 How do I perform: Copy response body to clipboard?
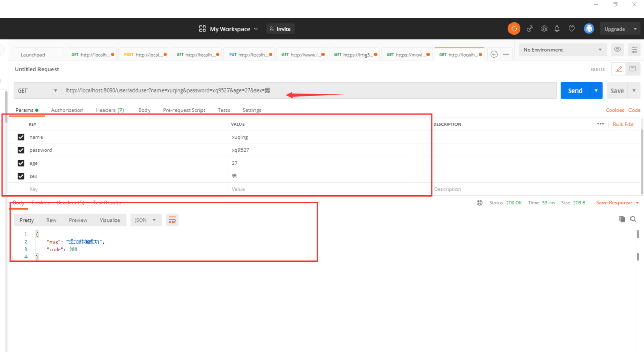[x=622, y=219]
